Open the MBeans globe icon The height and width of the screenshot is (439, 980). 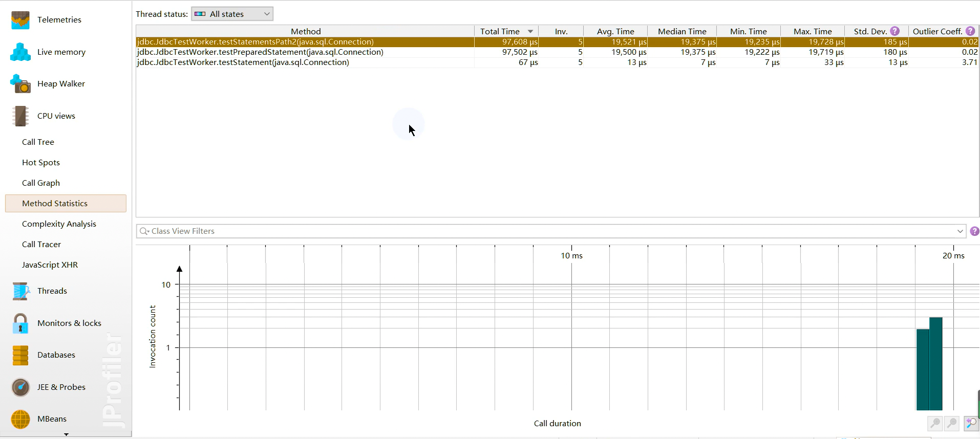(x=20, y=419)
